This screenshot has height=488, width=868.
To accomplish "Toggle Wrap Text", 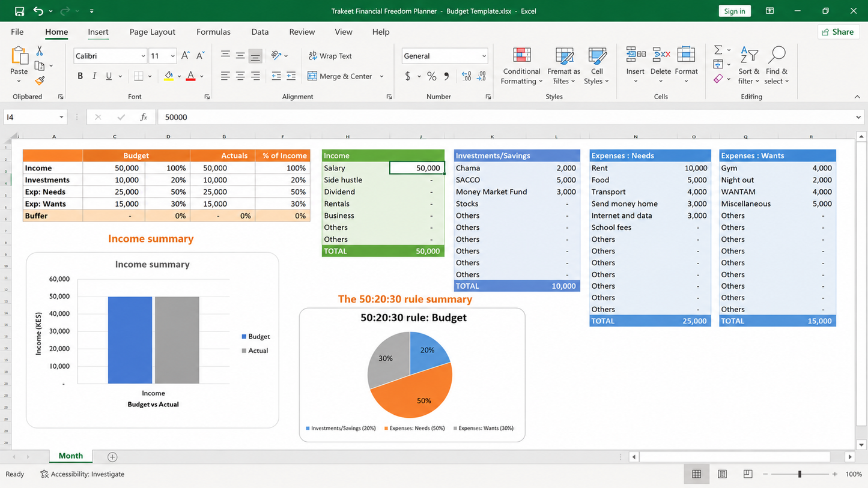I will (x=330, y=56).
